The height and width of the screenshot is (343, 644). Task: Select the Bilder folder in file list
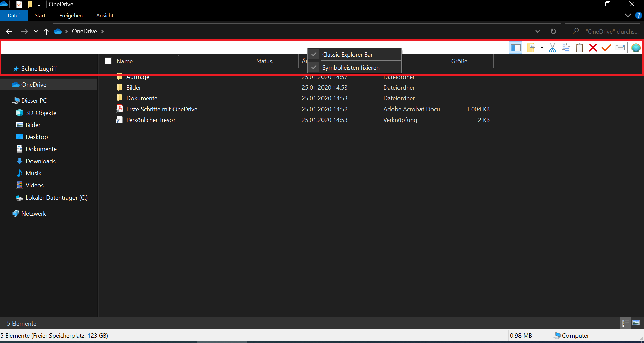[x=133, y=87]
